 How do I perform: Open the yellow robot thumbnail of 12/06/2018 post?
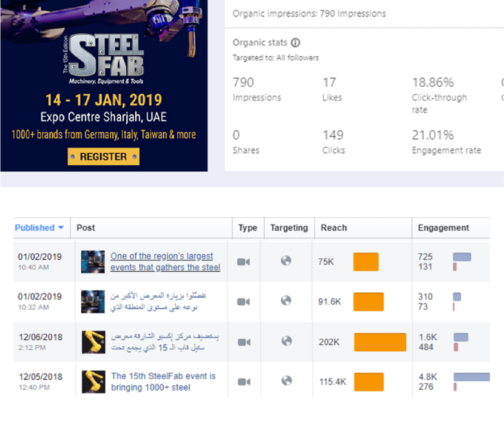(x=93, y=342)
